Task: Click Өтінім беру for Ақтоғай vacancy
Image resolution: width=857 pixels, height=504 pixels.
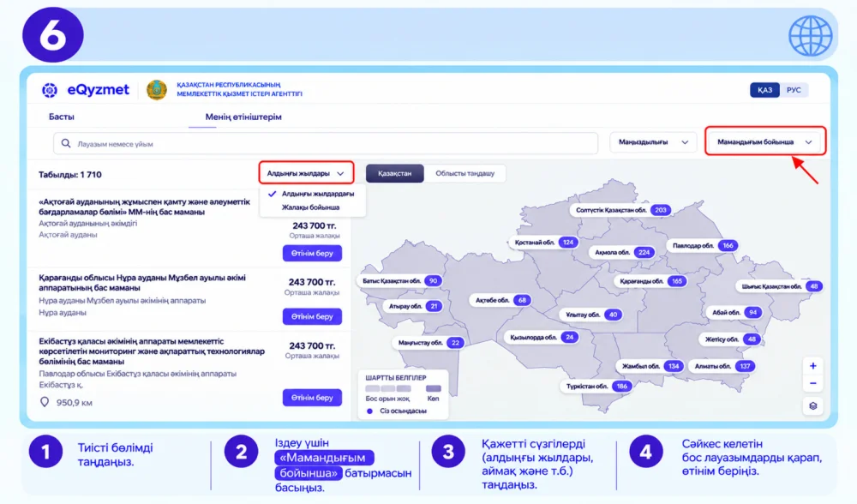Action: click(312, 253)
